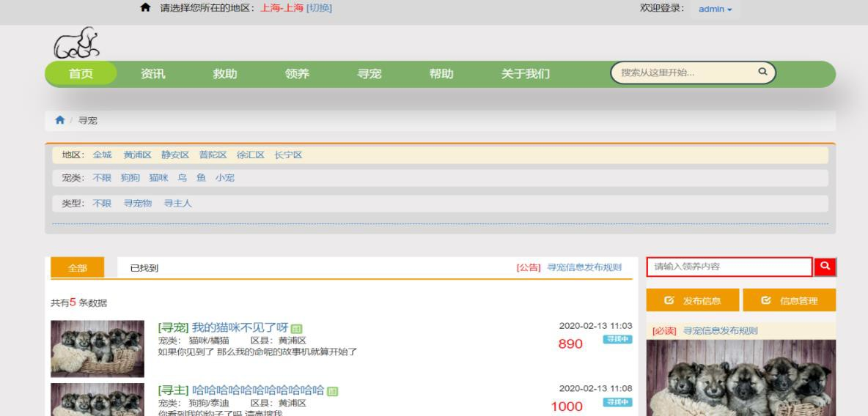This screenshot has width=868, height=416.
Task: Click the 上海-上海 location text
Action: [x=282, y=8]
